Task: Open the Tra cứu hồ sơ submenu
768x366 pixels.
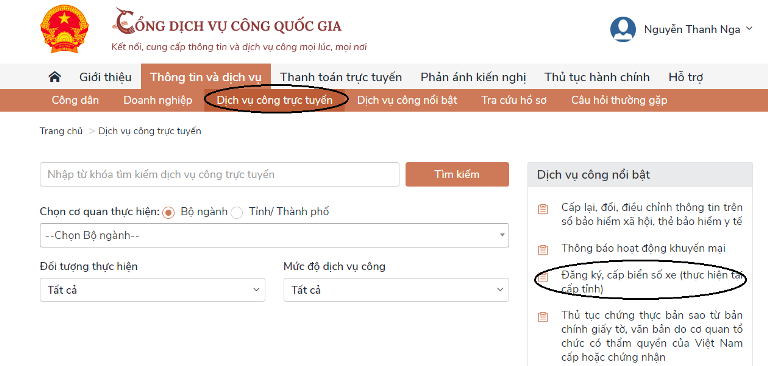Action: (514, 100)
